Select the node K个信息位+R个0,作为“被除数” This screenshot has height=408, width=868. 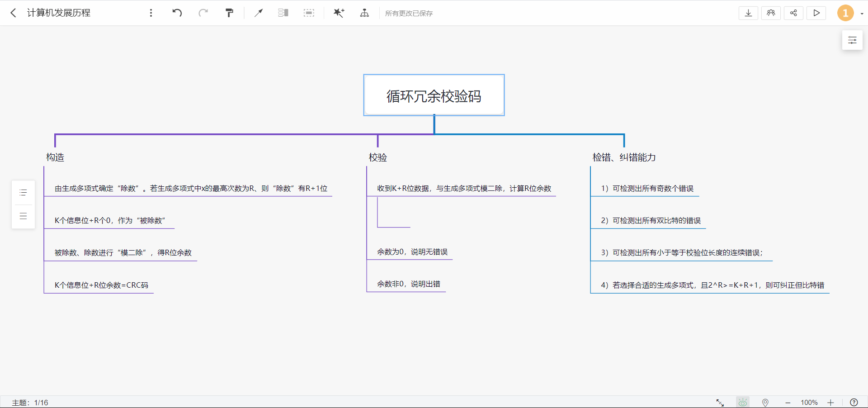pyautogui.click(x=110, y=221)
